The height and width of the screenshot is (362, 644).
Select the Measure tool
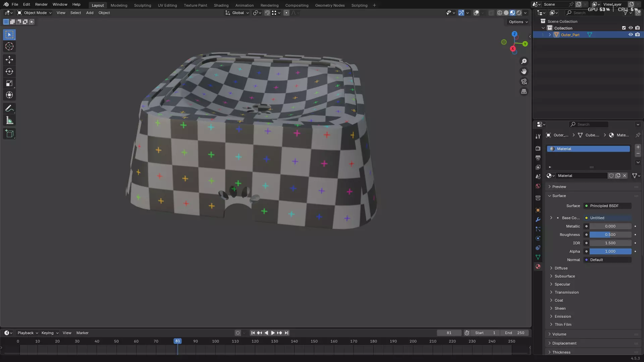[9, 121]
